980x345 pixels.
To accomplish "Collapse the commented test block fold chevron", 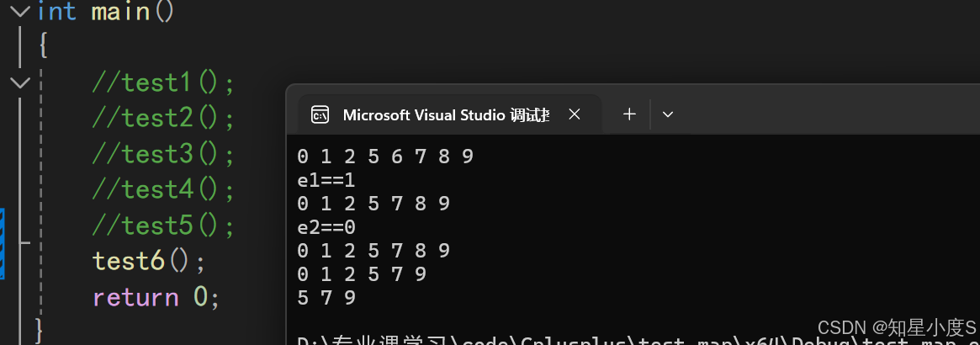I will 21,82.
